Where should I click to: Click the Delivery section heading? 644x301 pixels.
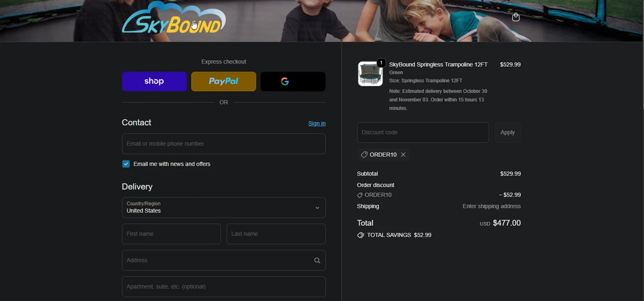pos(137,187)
